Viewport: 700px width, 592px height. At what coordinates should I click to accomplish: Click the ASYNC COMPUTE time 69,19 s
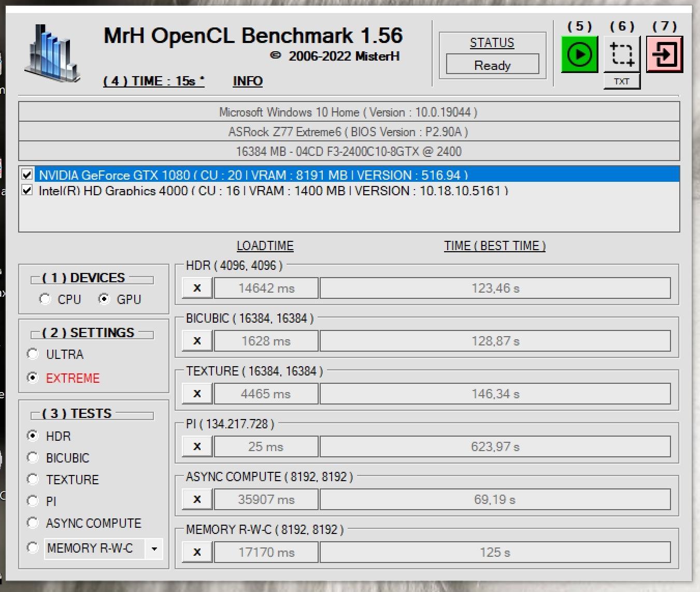coord(495,499)
